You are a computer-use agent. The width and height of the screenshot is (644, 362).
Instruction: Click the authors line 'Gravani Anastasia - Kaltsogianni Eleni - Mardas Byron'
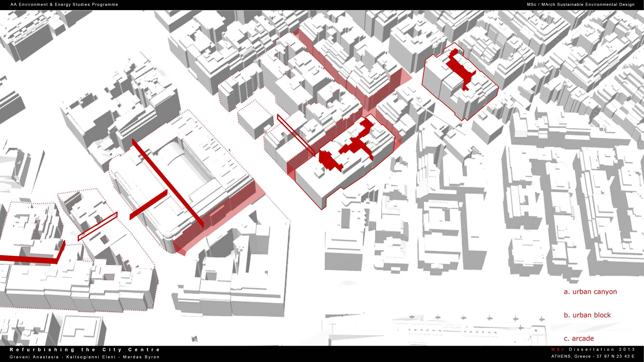point(85,357)
